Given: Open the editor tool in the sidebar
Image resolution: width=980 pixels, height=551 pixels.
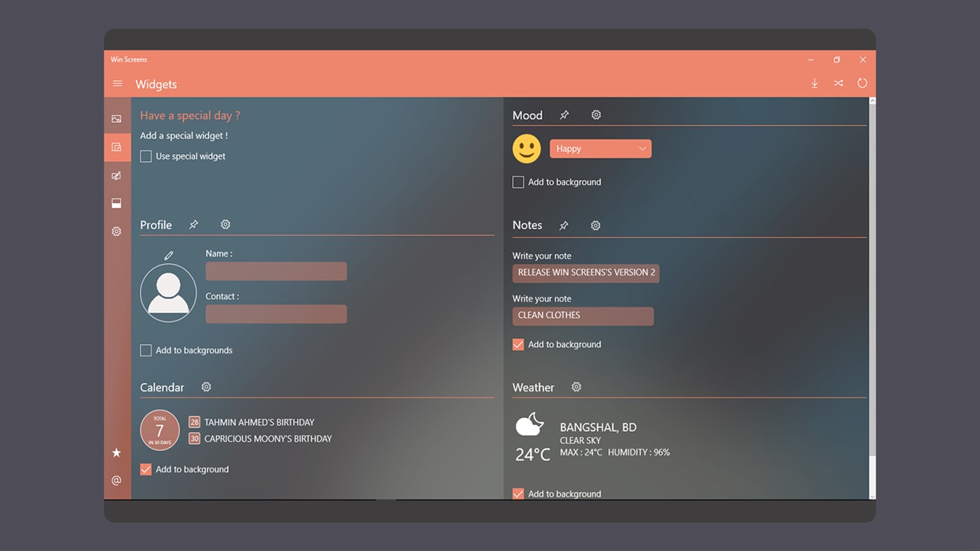Looking at the screenshot, I should (116, 175).
